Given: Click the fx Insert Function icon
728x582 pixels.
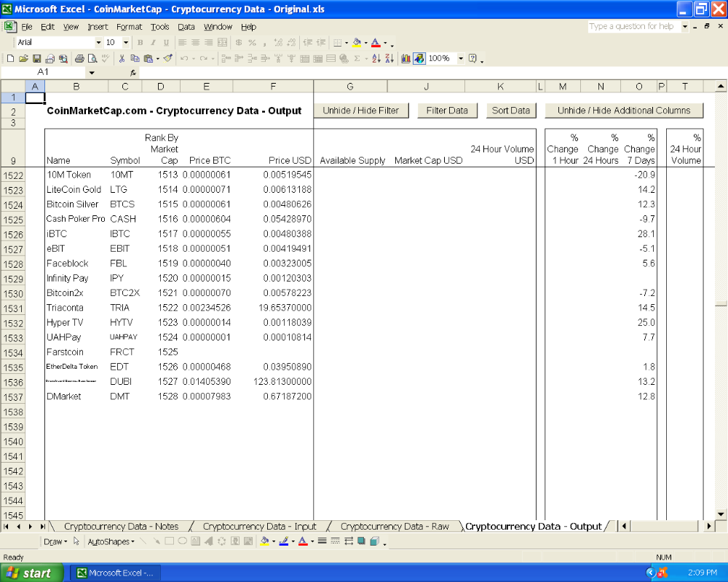Looking at the screenshot, I should point(133,73).
